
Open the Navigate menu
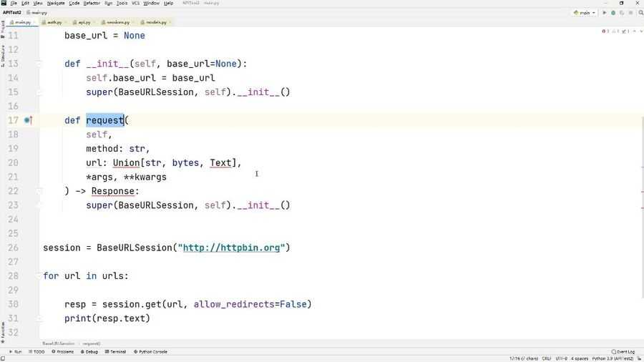(x=56, y=3)
